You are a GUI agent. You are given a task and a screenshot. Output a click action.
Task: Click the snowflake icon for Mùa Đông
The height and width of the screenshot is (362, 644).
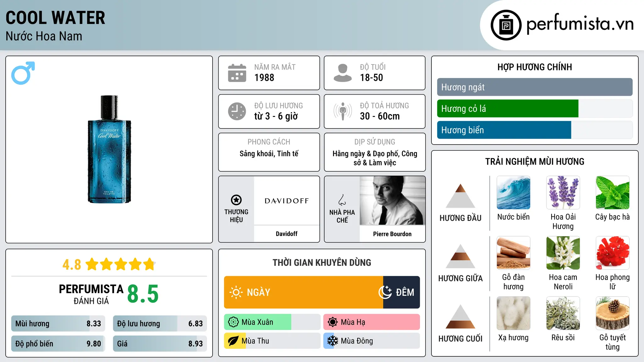333,341
